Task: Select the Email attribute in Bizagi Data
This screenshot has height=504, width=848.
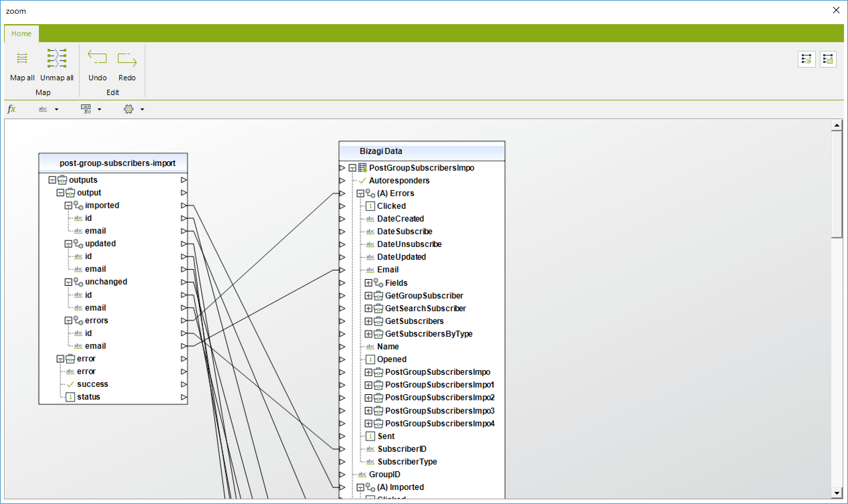Action: 388,270
